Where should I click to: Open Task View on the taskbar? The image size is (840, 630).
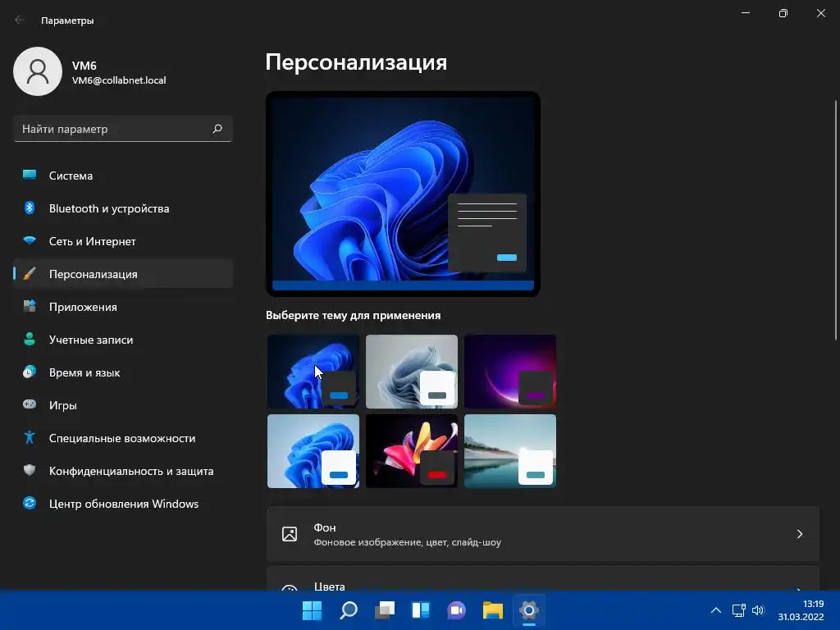pyautogui.click(x=384, y=609)
